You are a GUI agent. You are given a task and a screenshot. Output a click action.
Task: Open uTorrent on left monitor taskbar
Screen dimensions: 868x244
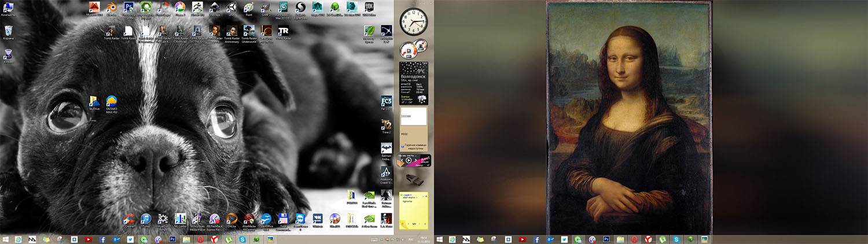pos(228,239)
